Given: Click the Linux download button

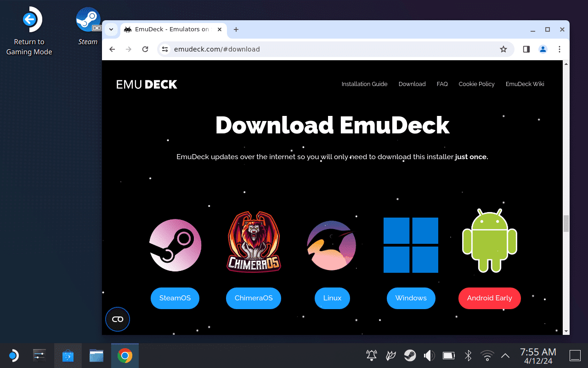Looking at the screenshot, I should coord(332,298).
